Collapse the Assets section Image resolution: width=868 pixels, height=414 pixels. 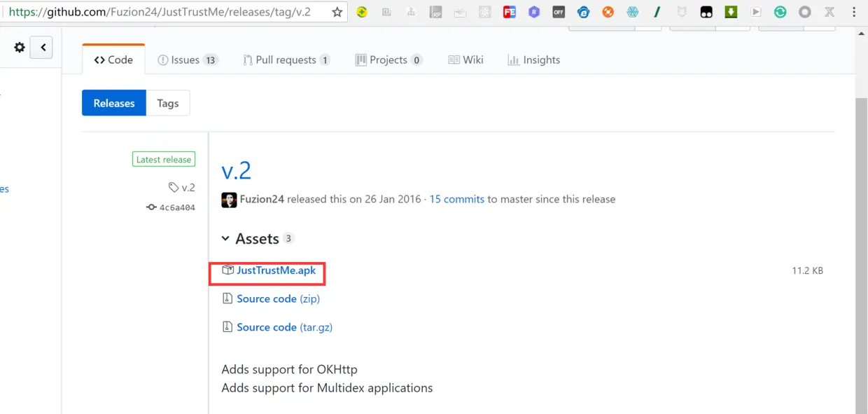(258, 239)
